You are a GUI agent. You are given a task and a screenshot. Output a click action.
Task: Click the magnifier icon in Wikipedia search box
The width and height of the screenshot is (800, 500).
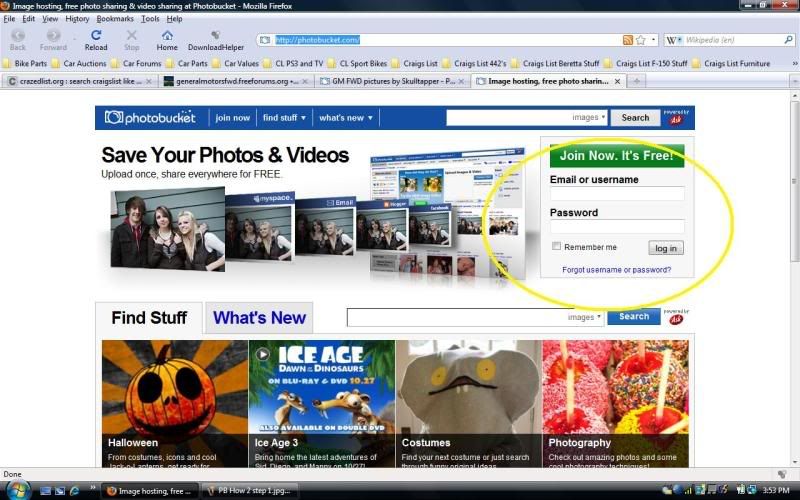[x=788, y=40]
